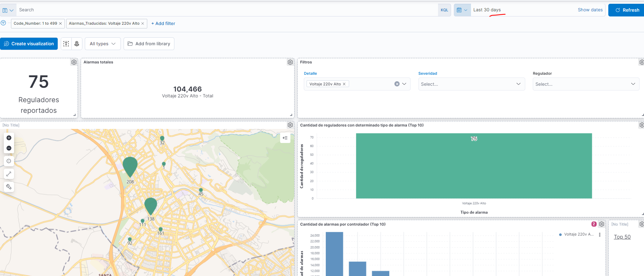Remove the Code_Number: 1 to 499 filter
The image size is (644, 276).
(60, 24)
